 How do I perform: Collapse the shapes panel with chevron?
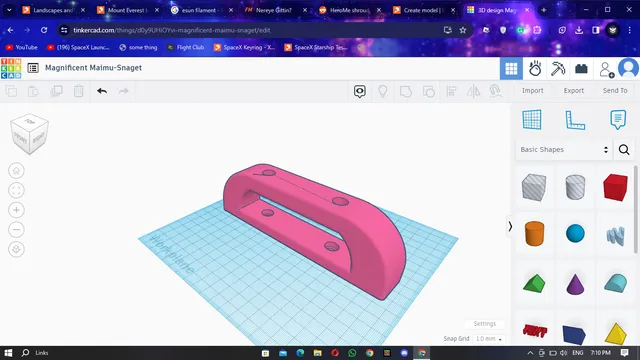[x=510, y=226]
